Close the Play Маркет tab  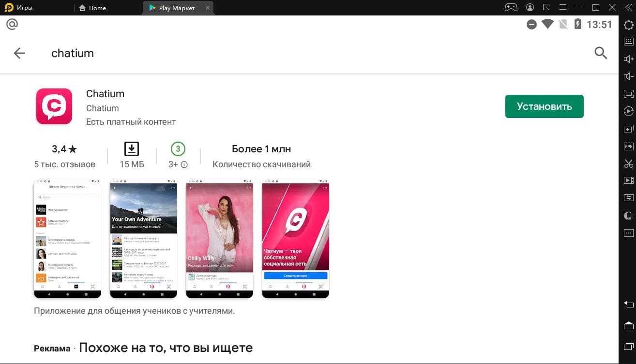coord(208,8)
